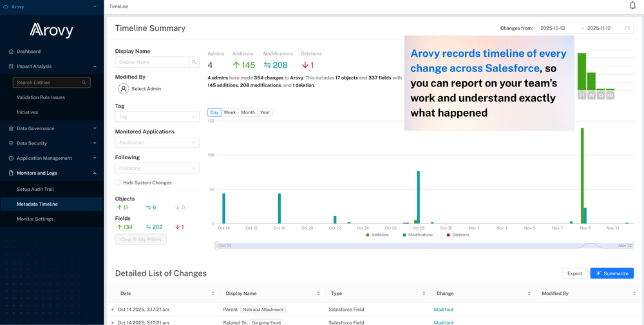Click the Impact Analysis sidebar icon
Image resolution: width=644 pixels, height=325 pixels.
click(11, 66)
